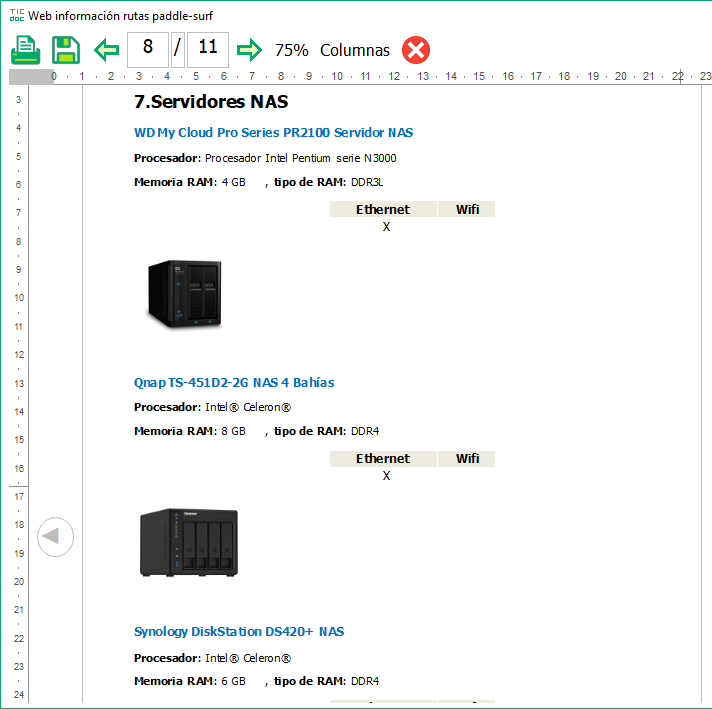This screenshot has height=709, width=712.
Task: Go to the next page with the right arrow
Action: tap(249, 50)
